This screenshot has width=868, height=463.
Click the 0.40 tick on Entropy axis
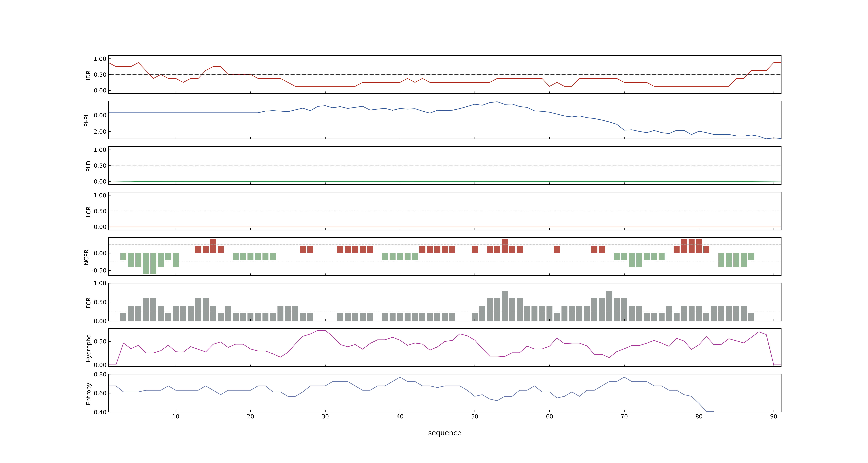[x=100, y=412]
